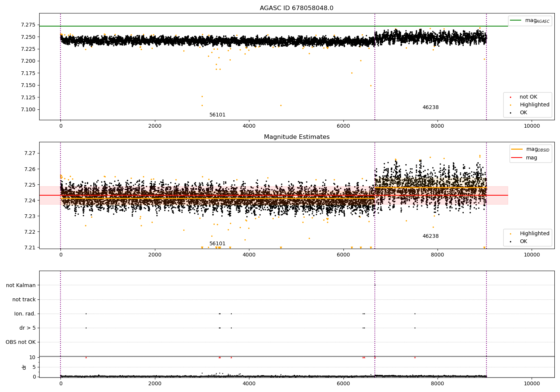Click the "56101" obsid label in the middle plot
560x392 pixels.
[217, 244]
